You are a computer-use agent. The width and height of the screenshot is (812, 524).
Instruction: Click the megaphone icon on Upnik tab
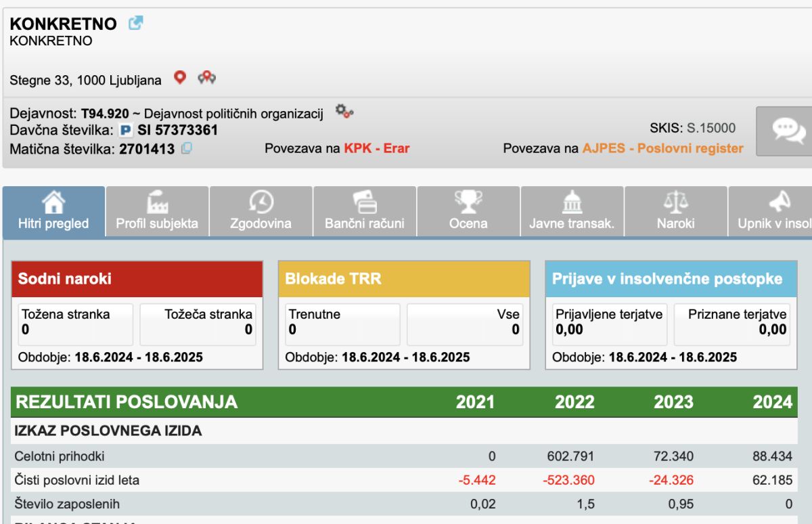click(780, 201)
